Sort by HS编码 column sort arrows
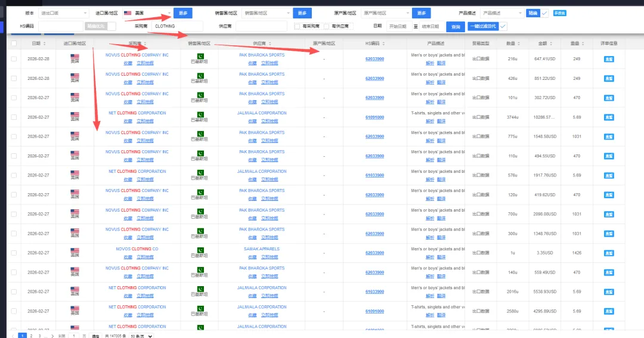Viewport: 644px width, 338px height. click(x=383, y=43)
